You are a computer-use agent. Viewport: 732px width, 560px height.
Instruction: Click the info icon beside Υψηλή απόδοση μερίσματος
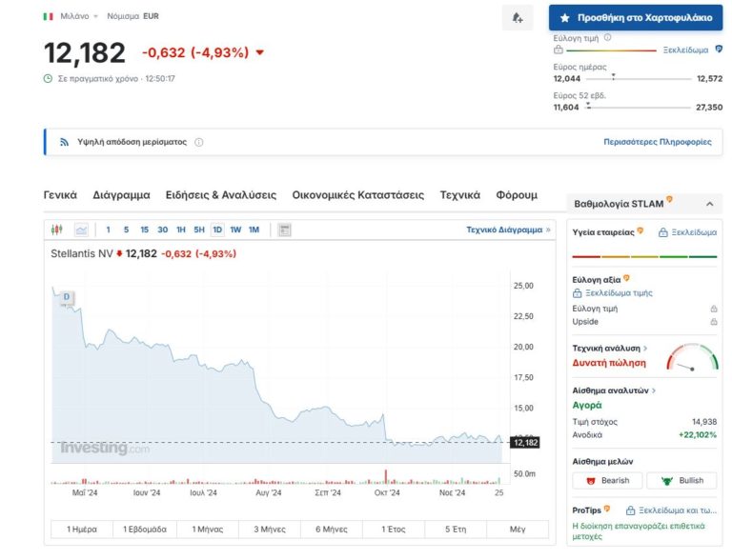(199, 142)
